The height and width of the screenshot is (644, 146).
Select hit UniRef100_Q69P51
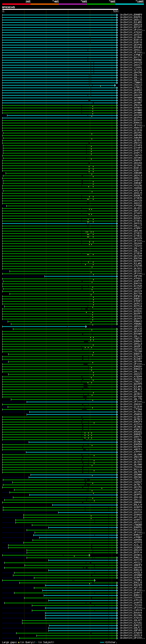pos(131,495)
